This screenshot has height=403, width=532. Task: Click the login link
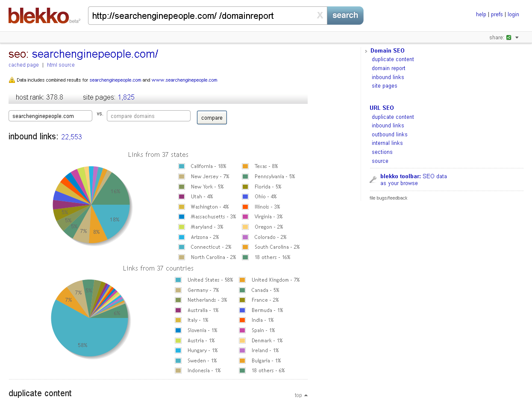tap(513, 15)
